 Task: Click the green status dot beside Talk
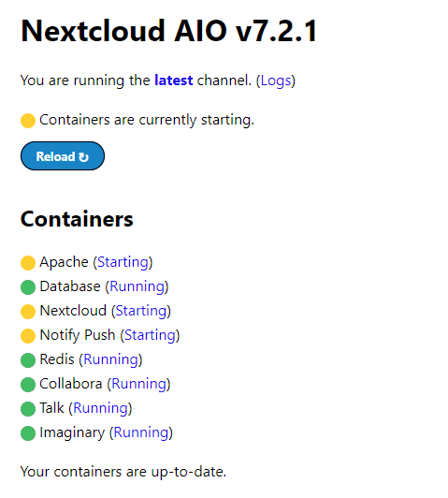(x=28, y=409)
